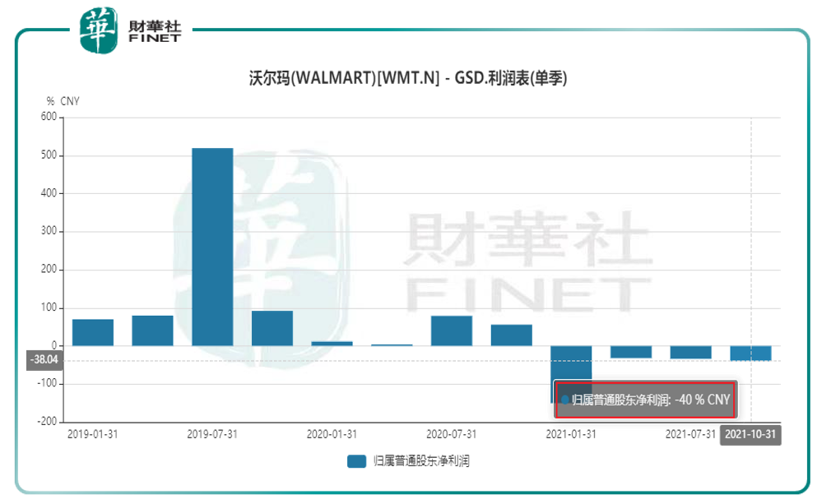The image size is (817, 504).
Task: Expand the tooltip showing -40 % CNY
Action: (646, 399)
